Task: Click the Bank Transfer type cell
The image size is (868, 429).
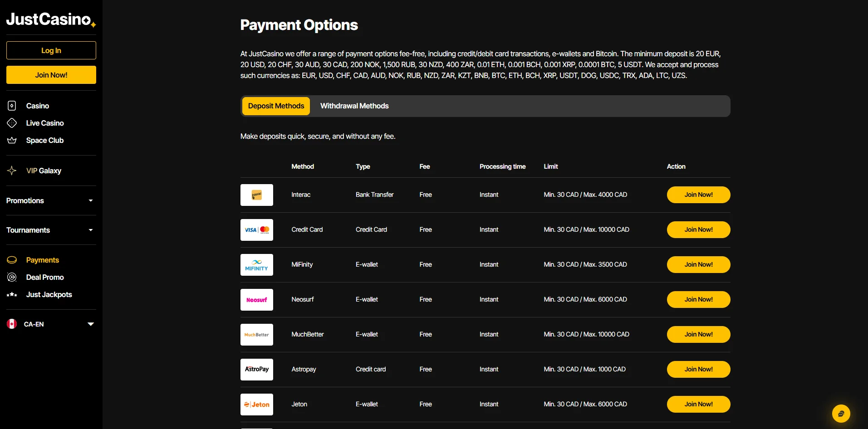Action: pos(374,195)
